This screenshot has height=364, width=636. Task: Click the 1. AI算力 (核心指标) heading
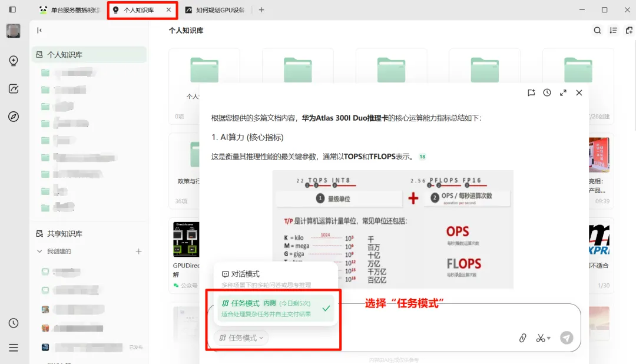pyautogui.click(x=247, y=137)
